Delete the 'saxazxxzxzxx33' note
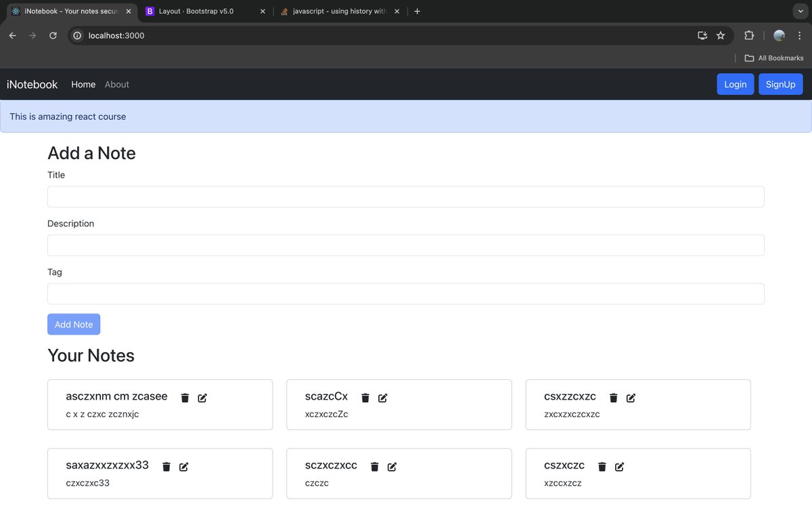 [166, 466]
